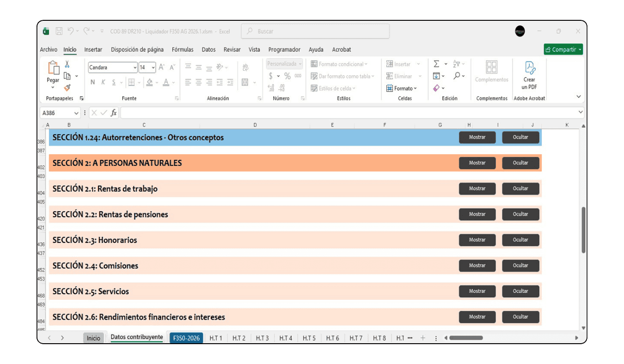Click the Clear eraser icon
This screenshot has height=364, width=624.
coord(436,88)
